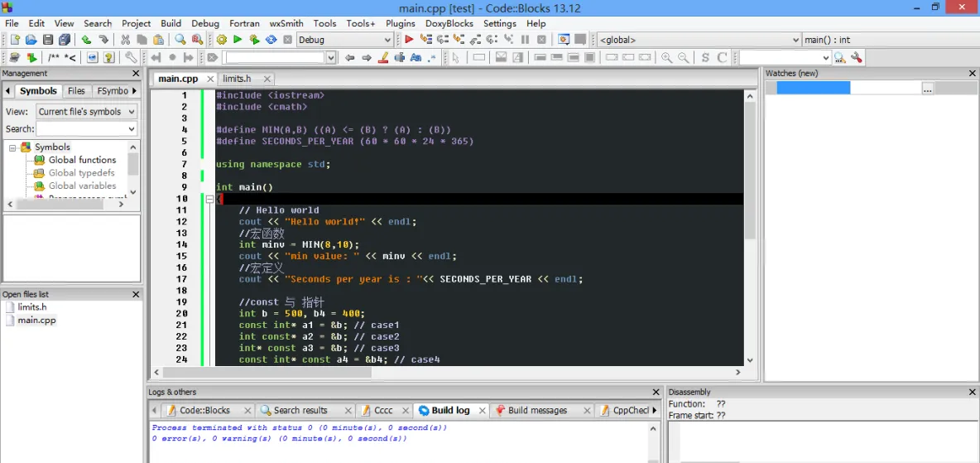Image resolution: width=980 pixels, height=463 pixels.
Task: Close the Logs & others panel
Action: pos(656,393)
